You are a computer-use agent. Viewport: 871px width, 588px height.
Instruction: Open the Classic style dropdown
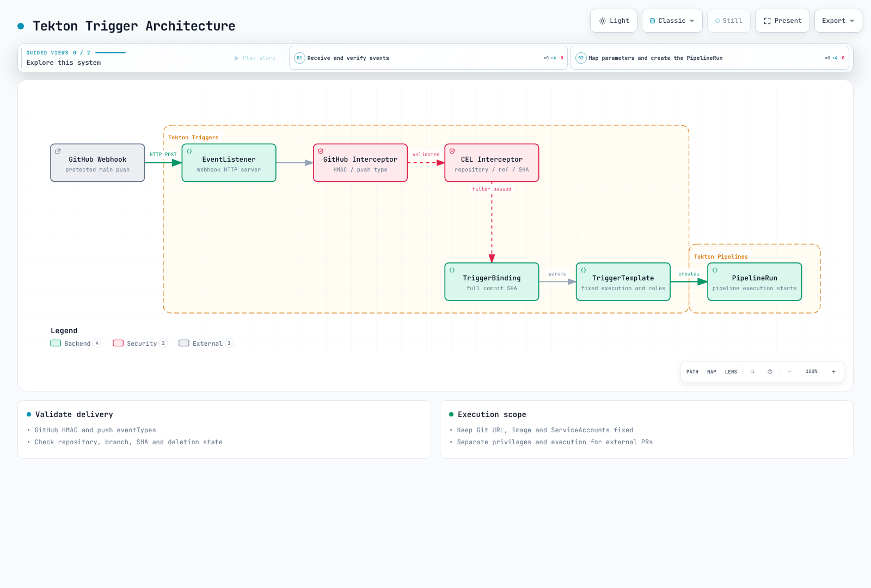[672, 21]
